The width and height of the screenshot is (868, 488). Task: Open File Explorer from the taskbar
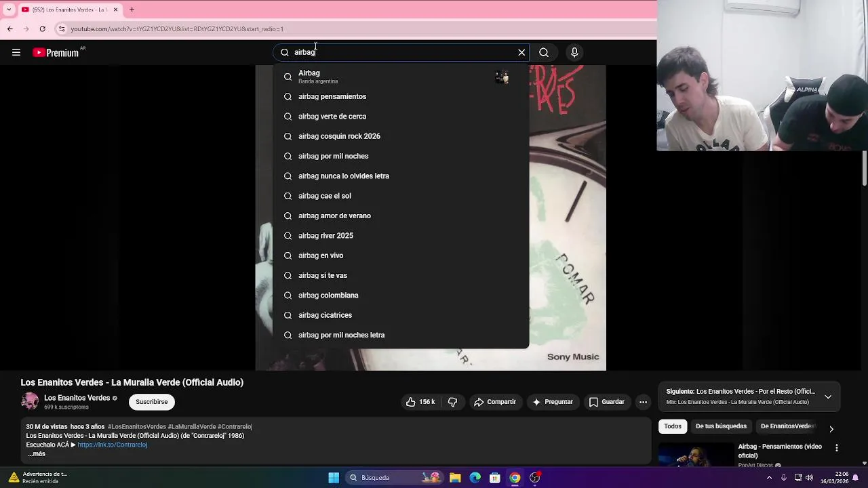click(x=456, y=478)
